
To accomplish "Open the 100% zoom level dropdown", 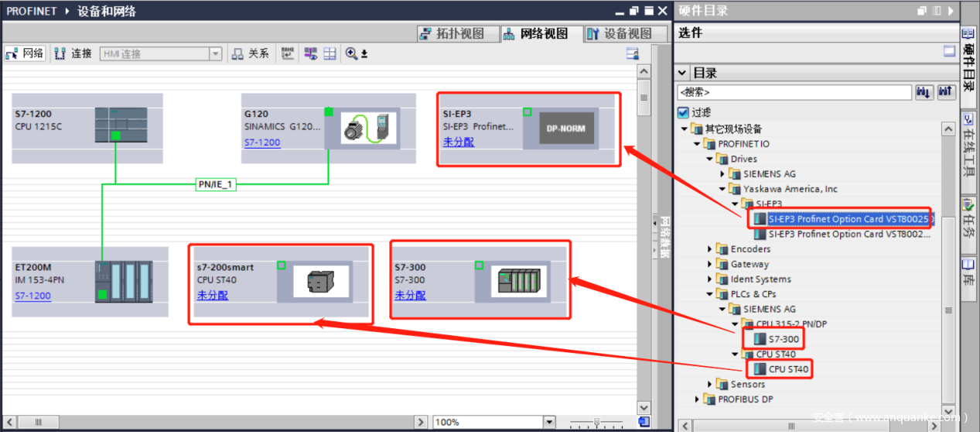I will point(549,422).
